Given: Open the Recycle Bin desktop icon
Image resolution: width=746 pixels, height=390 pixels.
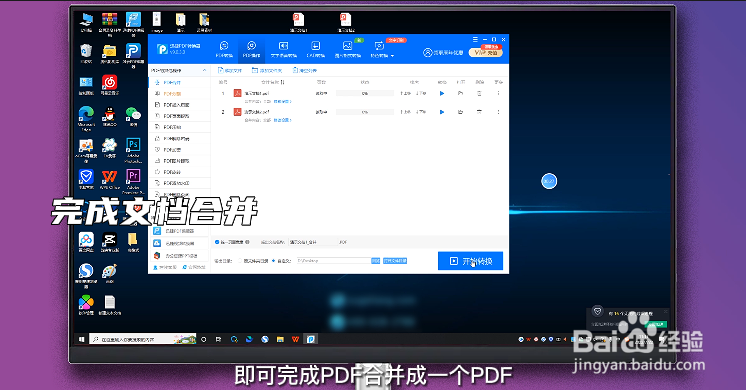Looking at the screenshot, I should [86, 53].
